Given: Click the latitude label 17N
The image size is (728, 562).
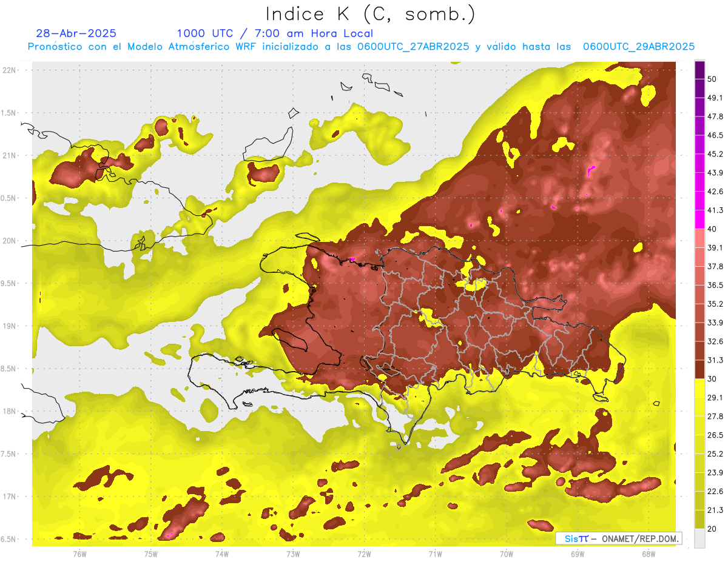Looking at the screenshot, I should (x=10, y=497).
